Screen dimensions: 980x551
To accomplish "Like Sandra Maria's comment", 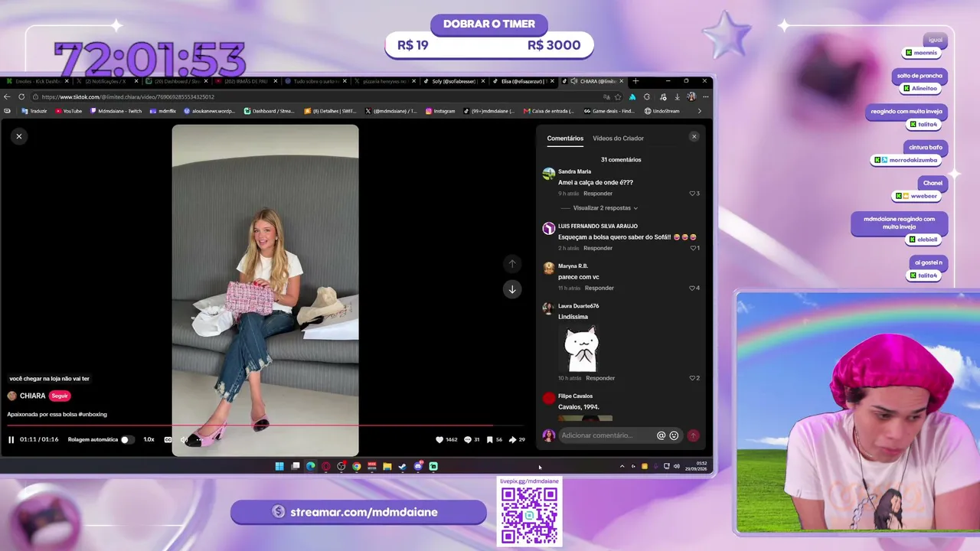I will (x=693, y=194).
